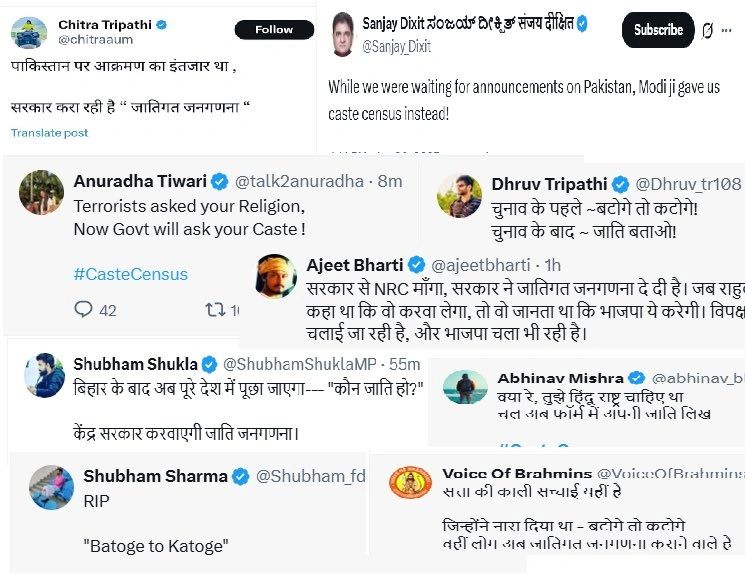
Task: Open Chitra Tripathi's profile picture
Action: [29, 32]
